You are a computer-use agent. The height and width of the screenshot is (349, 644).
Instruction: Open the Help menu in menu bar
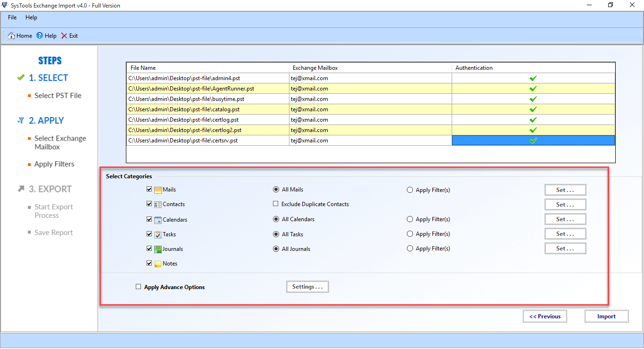[x=31, y=17]
